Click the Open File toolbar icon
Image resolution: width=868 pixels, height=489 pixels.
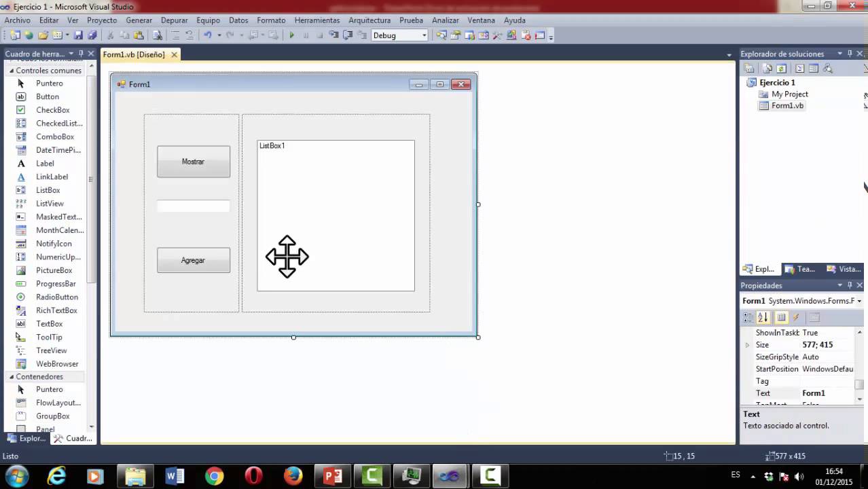click(43, 35)
